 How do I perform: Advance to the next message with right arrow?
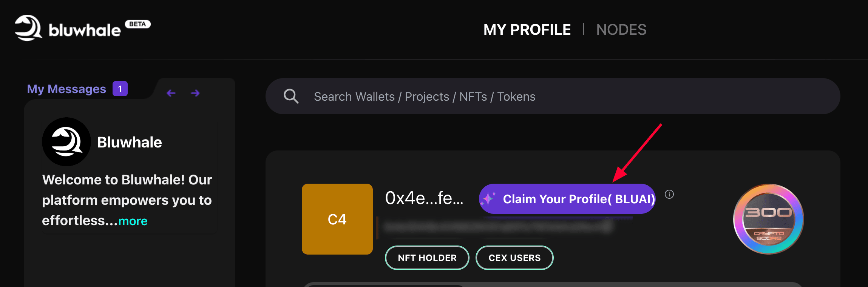[195, 93]
